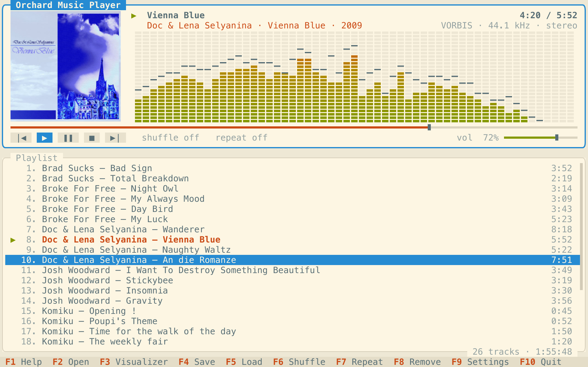Click the song progress bar handle
This screenshot has width=588, height=367.
click(429, 127)
